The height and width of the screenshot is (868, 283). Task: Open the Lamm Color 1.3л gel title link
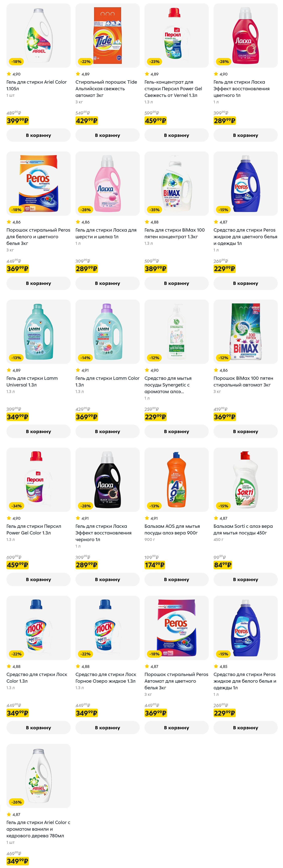point(107,381)
